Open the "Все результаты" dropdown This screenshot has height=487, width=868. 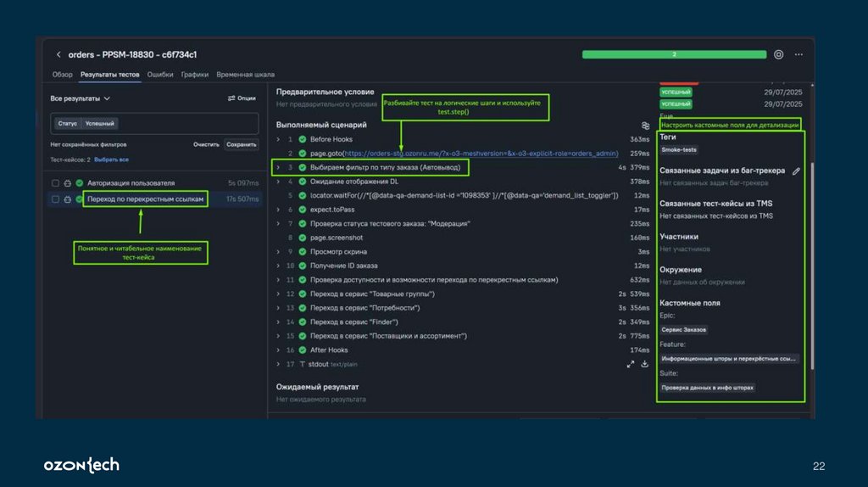point(81,98)
